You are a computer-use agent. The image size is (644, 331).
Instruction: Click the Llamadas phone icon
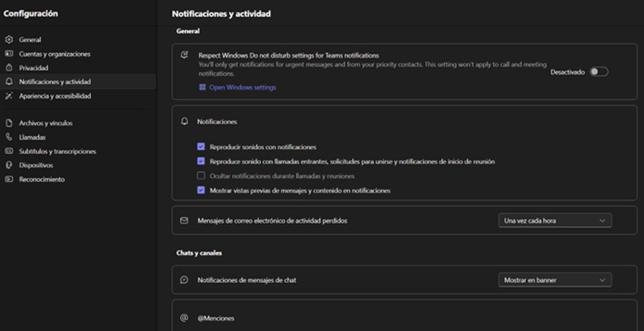(9, 137)
